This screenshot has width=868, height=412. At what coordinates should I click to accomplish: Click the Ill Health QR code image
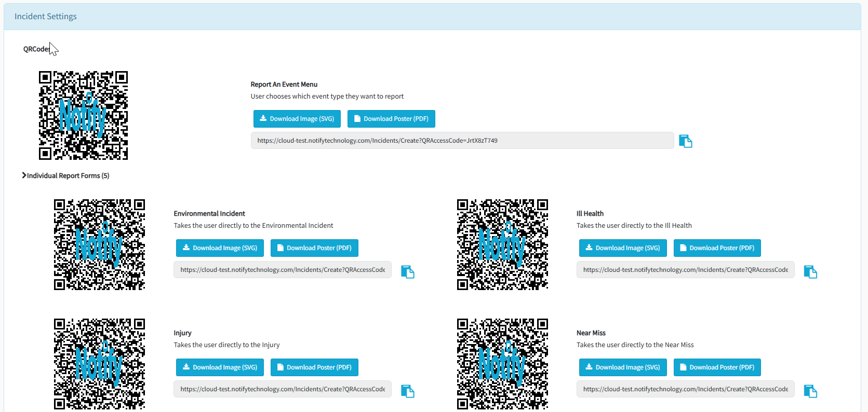pos(502,244)
